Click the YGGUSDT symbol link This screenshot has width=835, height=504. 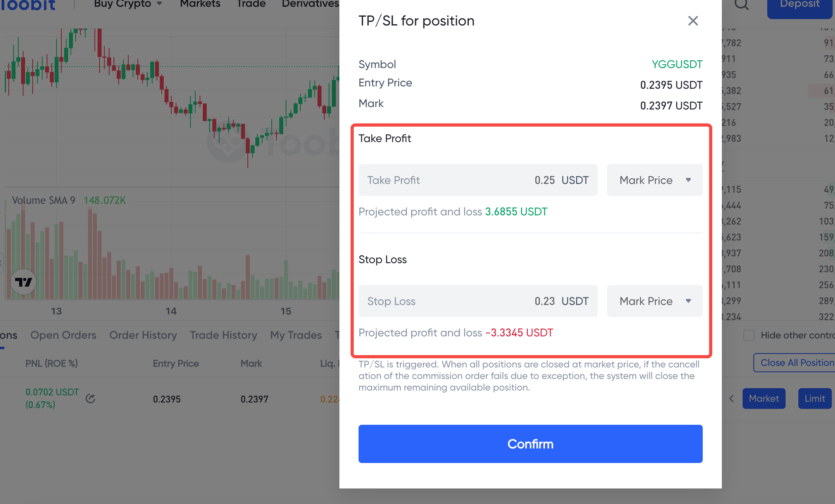pos(677,64)
